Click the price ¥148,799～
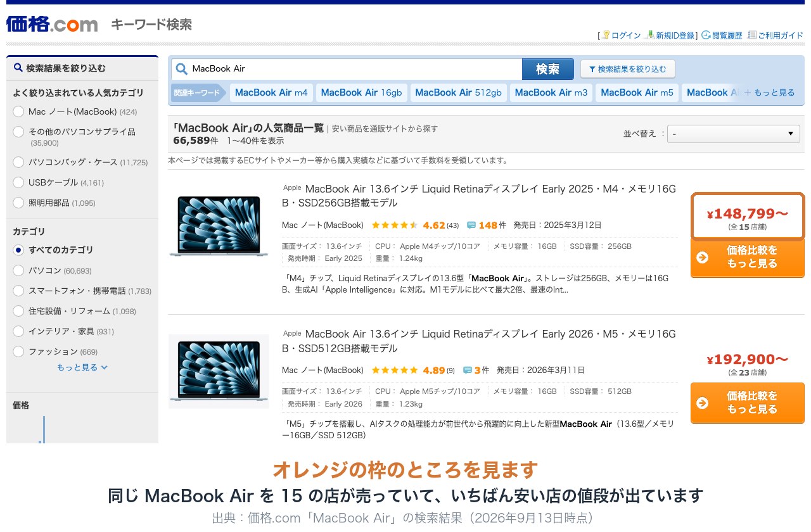 pos(748,214)
